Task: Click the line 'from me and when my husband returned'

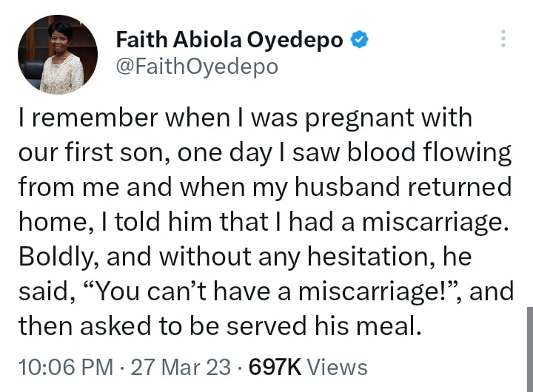Action: coord(264,187)
